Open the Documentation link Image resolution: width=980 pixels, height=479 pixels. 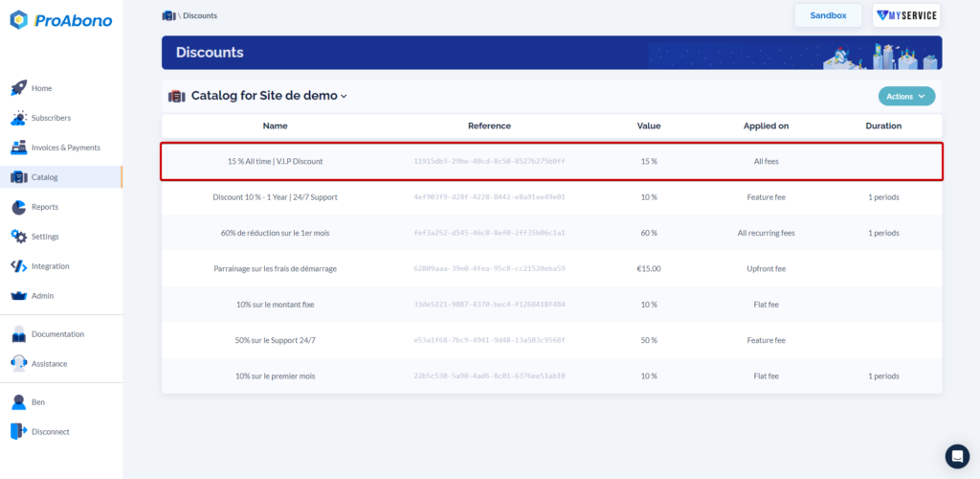tap(57, 334)
